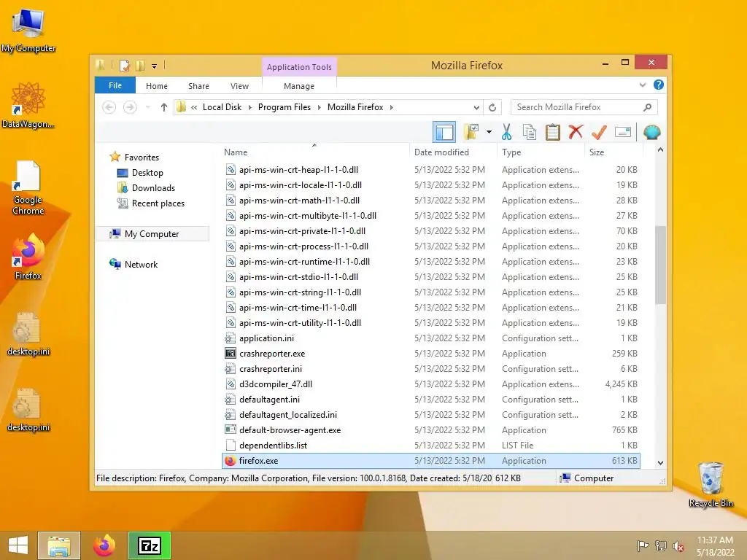
Task: Expand arrow after Program Files breadcrumb
Action: tap(320, 107)
